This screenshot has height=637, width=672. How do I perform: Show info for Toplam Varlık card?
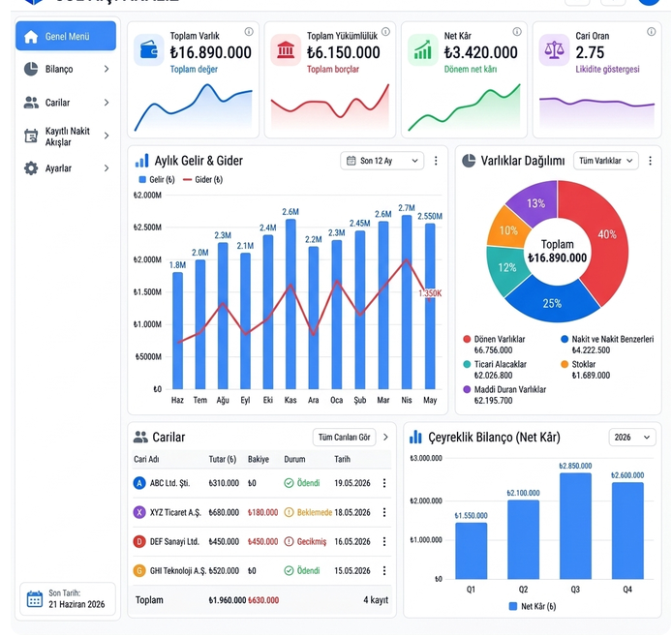tap(249, 32)
